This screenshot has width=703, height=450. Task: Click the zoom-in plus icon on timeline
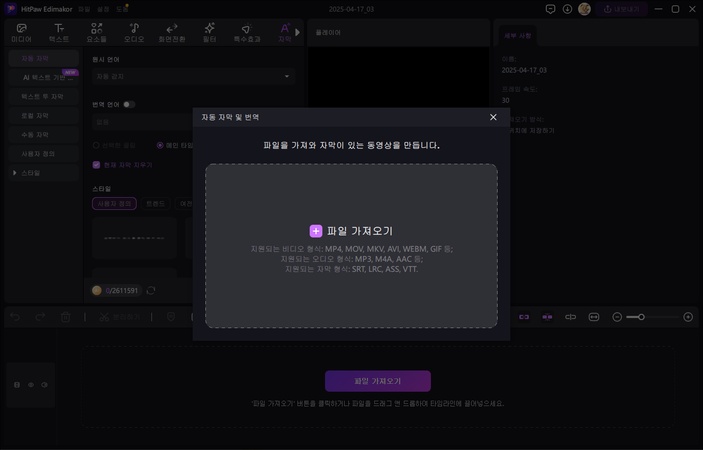[688, 317]
